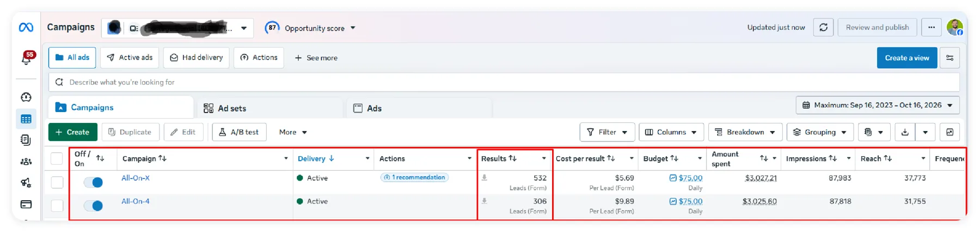
Task: Open the Breakdown dropdown
Action: (x=745, y=132)
